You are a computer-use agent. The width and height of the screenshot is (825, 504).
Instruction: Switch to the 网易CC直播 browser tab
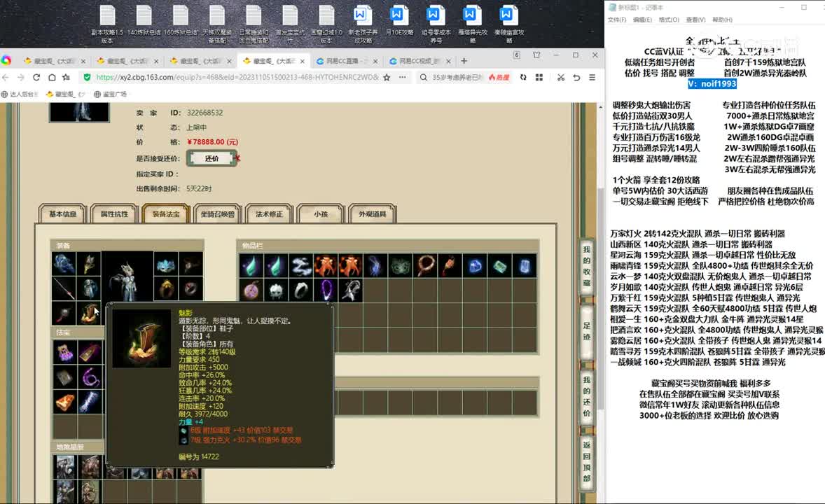click(x=347, y=61)
